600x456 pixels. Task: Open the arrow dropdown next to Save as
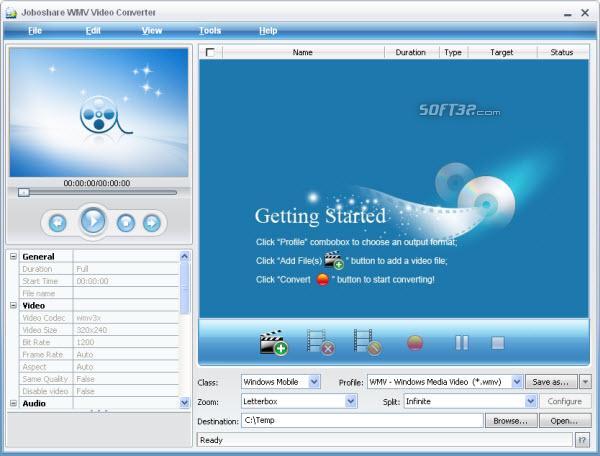coord(585,382)
